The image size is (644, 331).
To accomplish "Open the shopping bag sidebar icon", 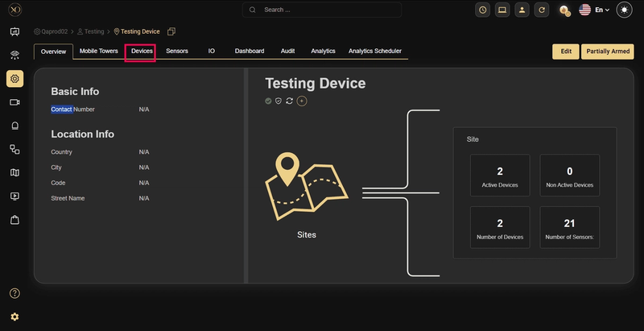I will pyautogui.click(x=14, y=220).
